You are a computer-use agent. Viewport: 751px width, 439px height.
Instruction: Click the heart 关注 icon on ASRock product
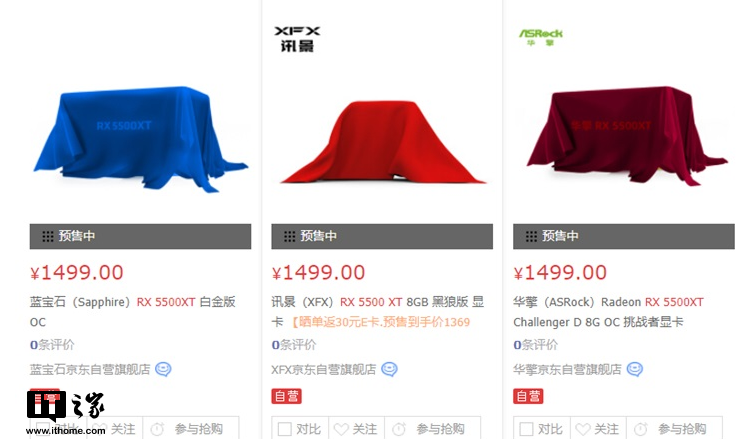(583, 429)
